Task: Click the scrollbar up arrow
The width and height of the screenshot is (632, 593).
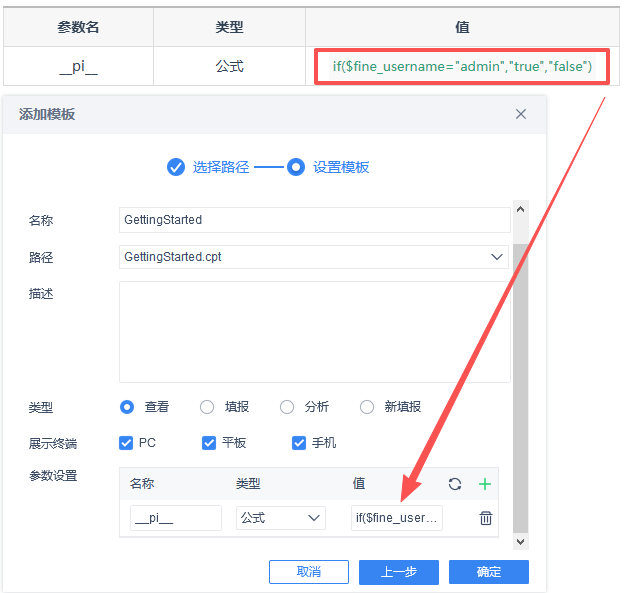Action: 520,209
